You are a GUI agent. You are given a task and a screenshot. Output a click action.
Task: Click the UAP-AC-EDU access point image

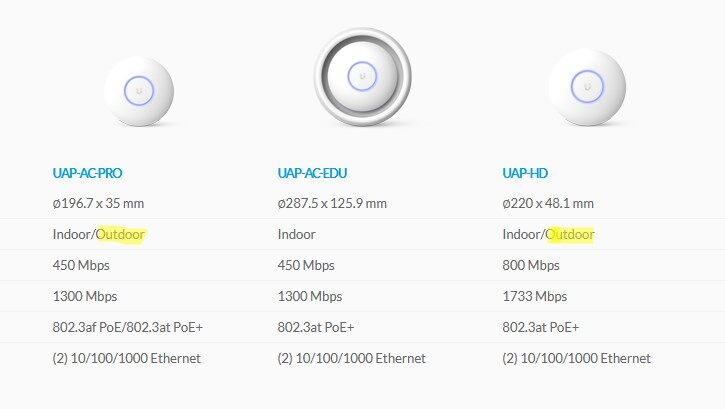click(x=362, y=76)
